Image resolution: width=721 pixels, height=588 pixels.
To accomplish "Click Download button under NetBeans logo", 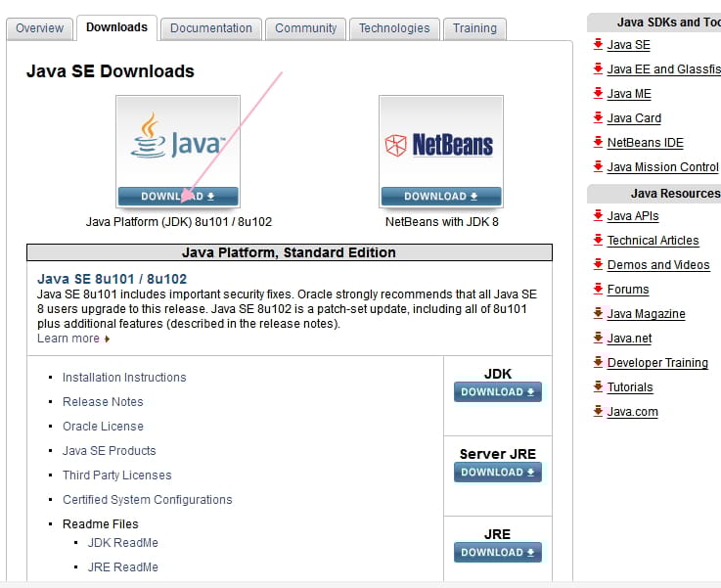I will pos(441,197).
